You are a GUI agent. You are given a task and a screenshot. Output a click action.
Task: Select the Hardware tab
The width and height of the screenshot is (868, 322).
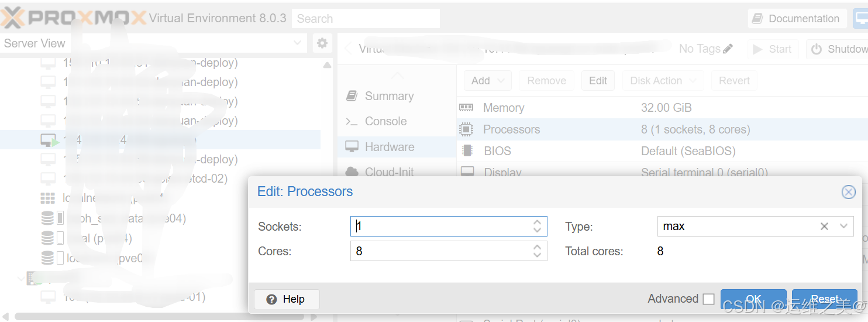click(397, 147)
